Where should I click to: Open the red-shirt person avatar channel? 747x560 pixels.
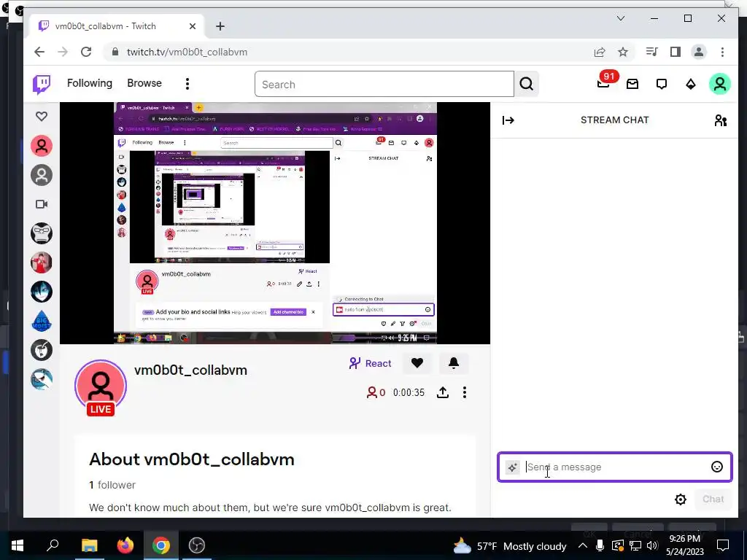(42, 262)
